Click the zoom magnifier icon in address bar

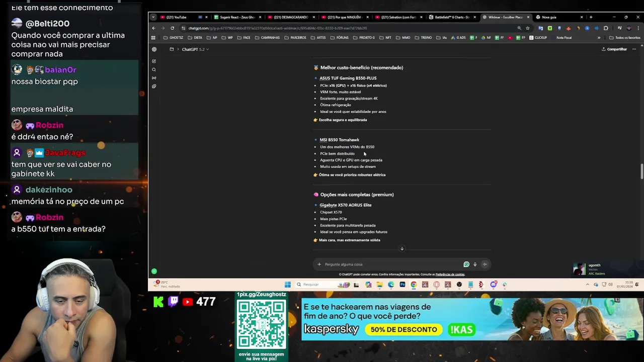pyautogui.click(x=519, y=28)
